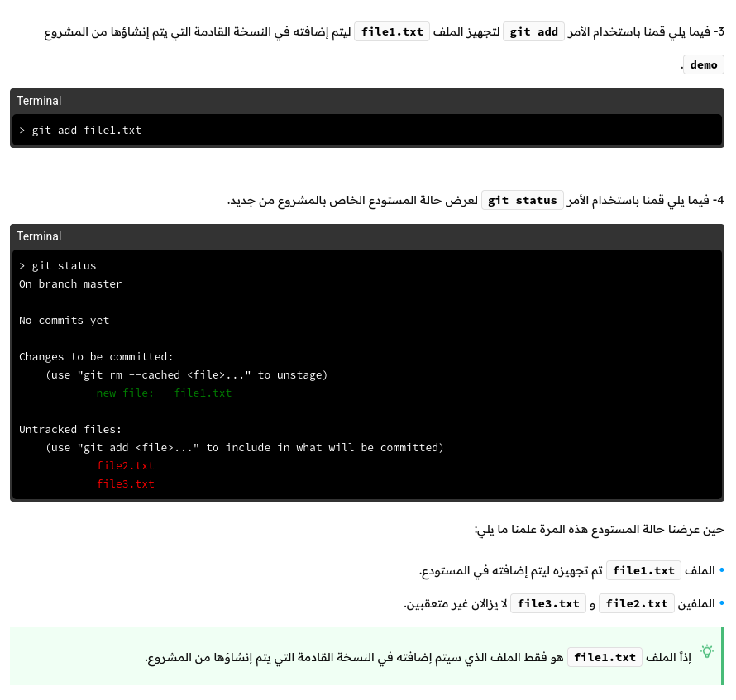Screen dimensions: 736x700
Task: Click the green 'new file: file1.txt' line
Action: point(164,393)
